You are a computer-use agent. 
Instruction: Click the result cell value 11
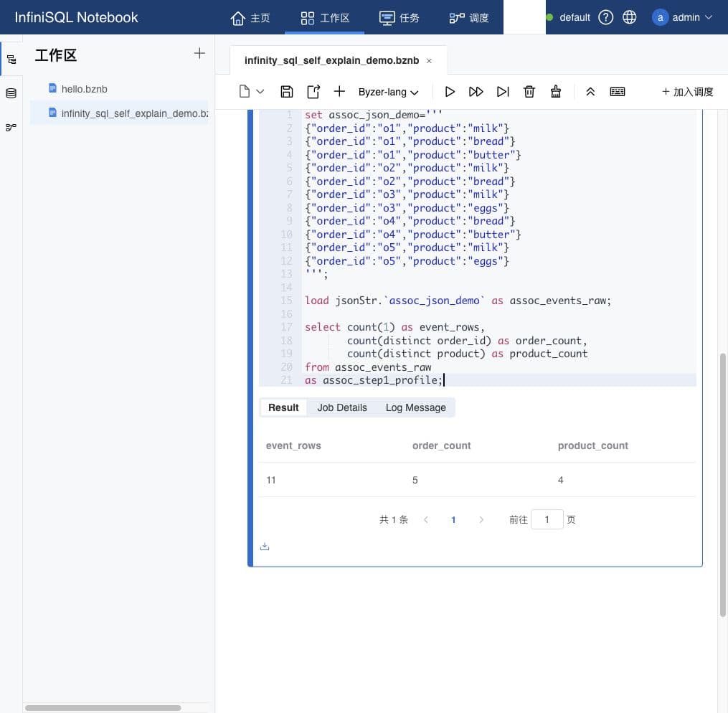click(271, 480)
